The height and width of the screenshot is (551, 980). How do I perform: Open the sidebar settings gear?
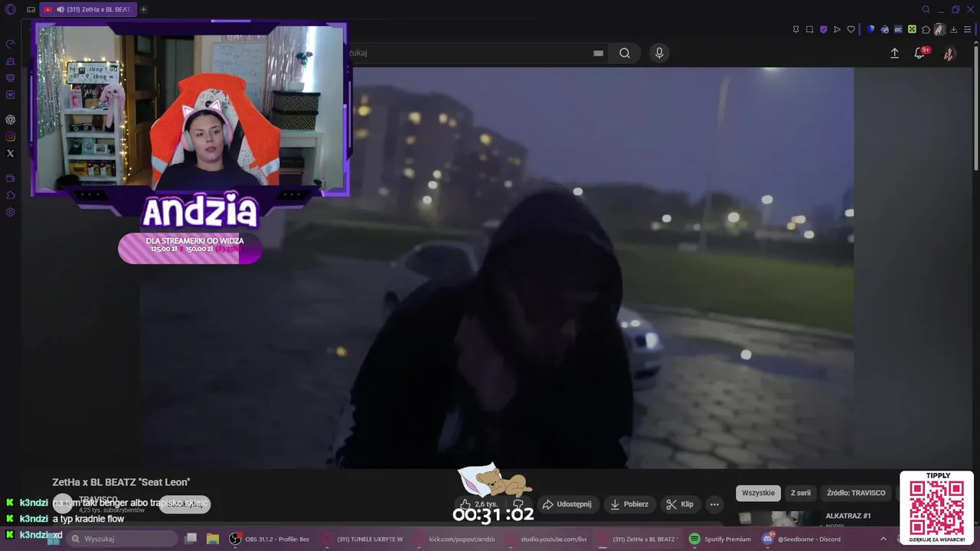point(10,212)
